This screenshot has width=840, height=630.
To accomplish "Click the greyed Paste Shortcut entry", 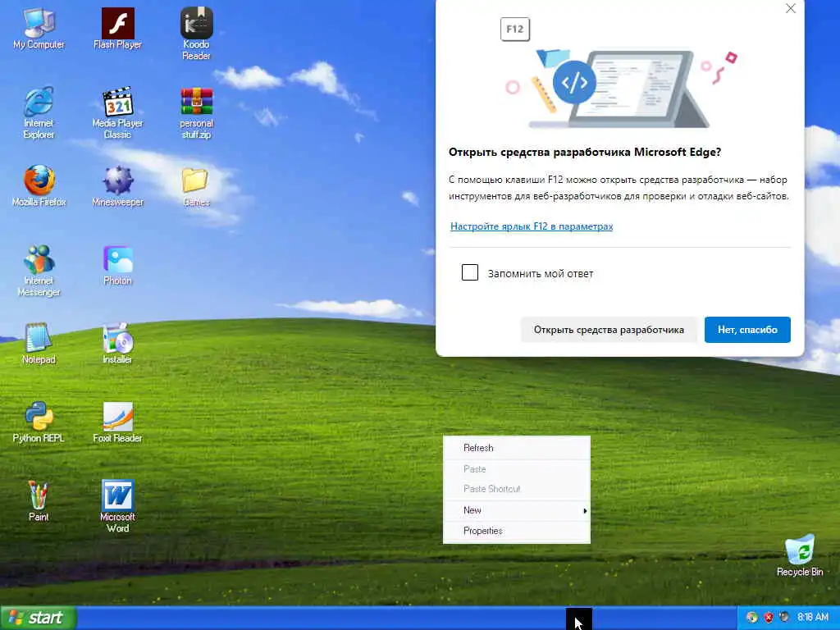I will click(517, 489).
